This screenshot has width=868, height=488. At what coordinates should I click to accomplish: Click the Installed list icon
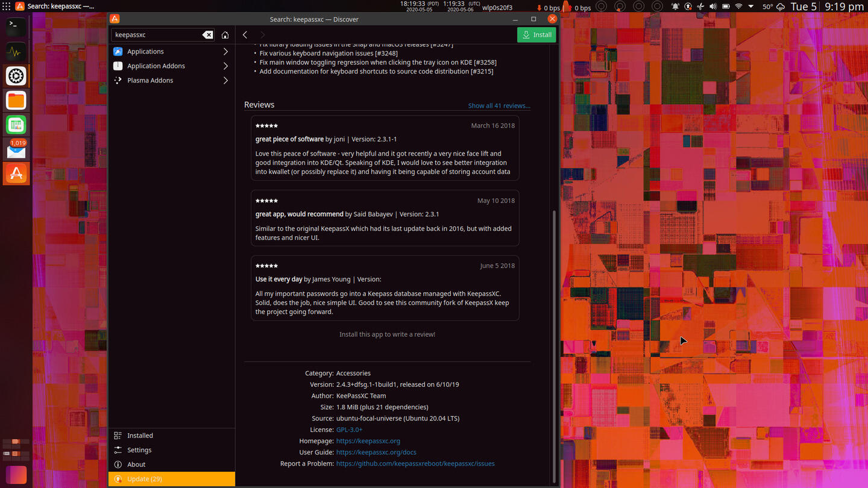(x=118, y=436)
